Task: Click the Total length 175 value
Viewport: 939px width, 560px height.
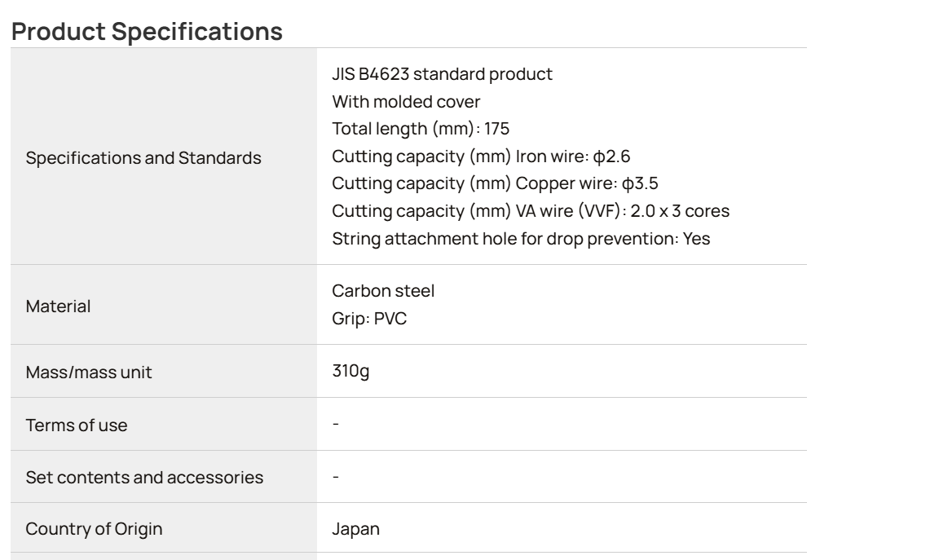Action: click(x=421, y=129)
